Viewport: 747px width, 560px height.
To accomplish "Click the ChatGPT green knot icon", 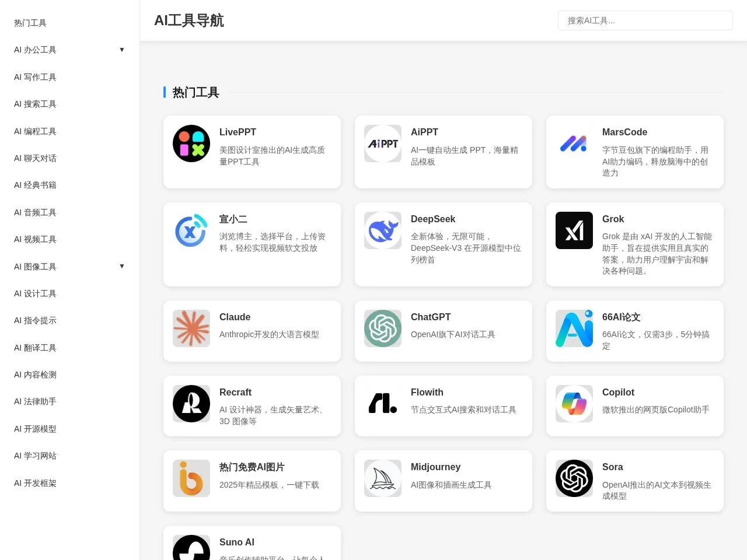I will pyautogui.click(x=383, y=328).
